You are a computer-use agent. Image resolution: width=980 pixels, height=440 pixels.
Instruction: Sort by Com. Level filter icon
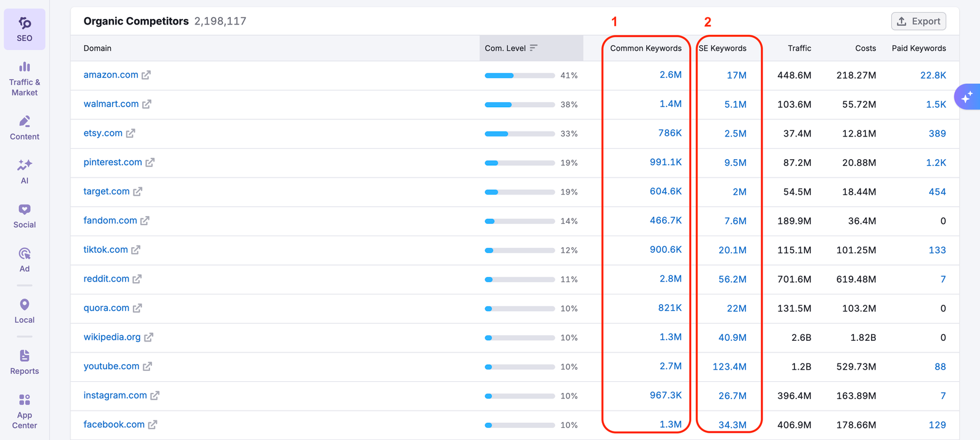533,48
